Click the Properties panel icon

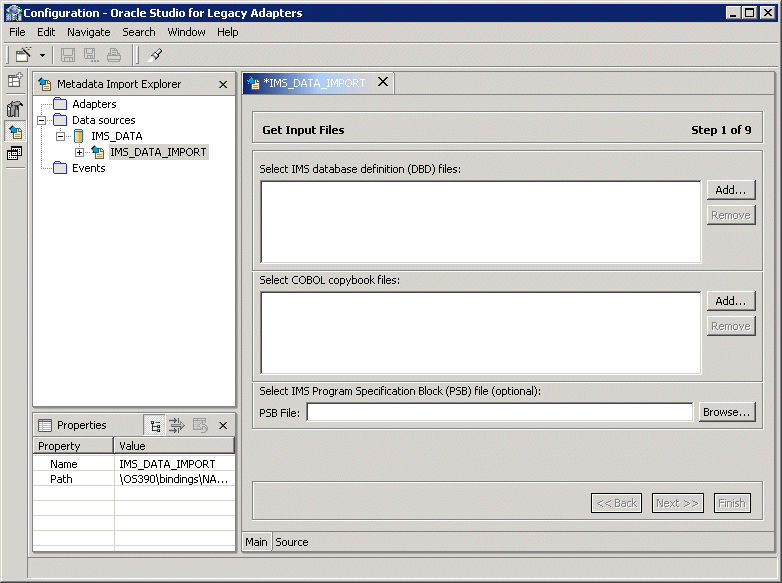tap(45, 425)
